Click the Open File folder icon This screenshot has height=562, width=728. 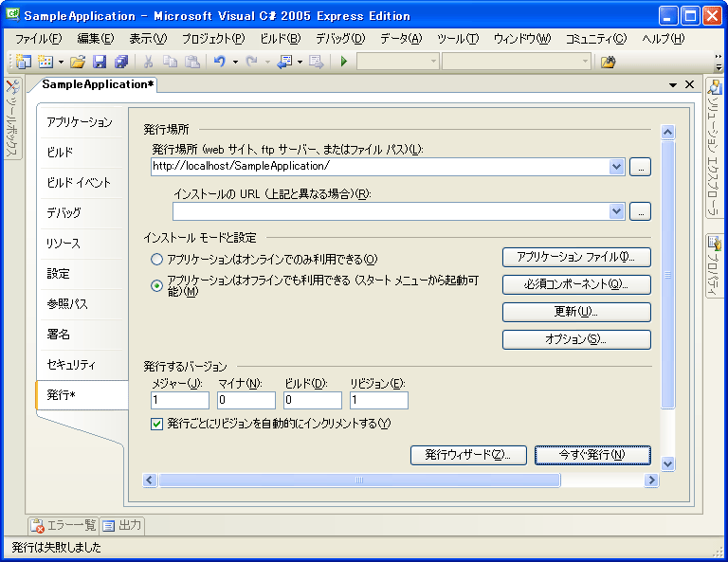[x=78, y=62]
